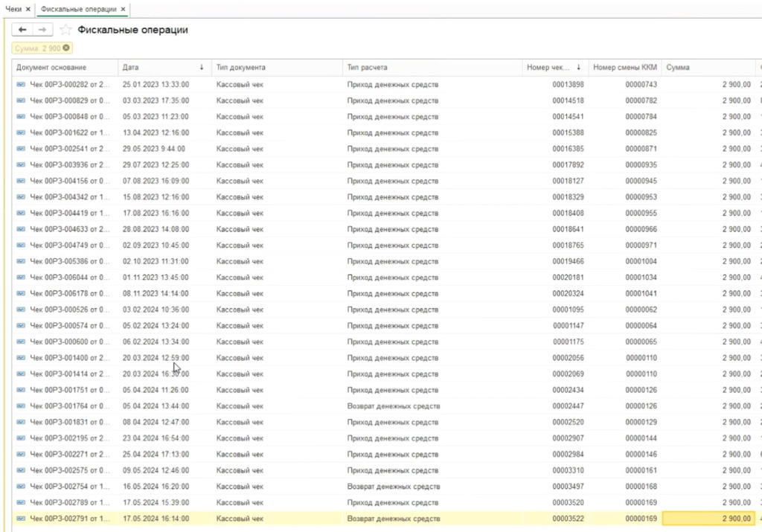Click document icon of Чек 00РЗ-004419 row
Image resolution: width=762 pixels, height=532 pixels.
click(21, 213)
